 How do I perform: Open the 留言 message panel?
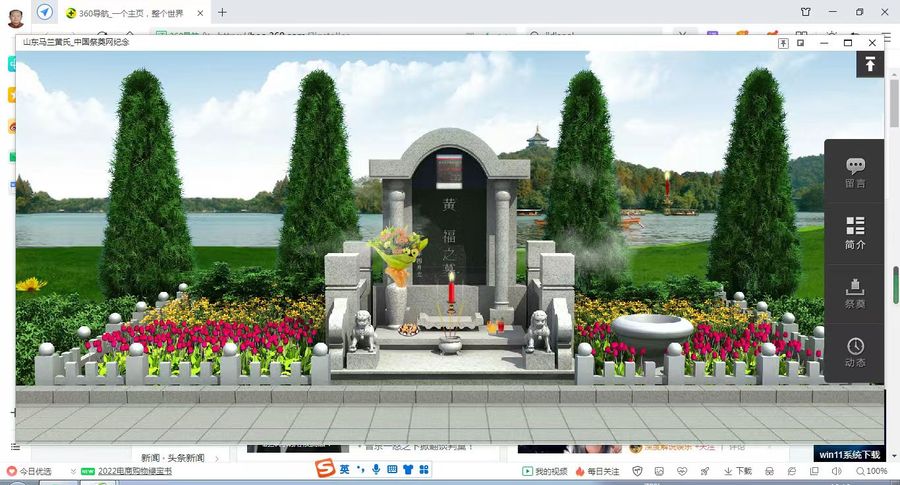point(855,172)
